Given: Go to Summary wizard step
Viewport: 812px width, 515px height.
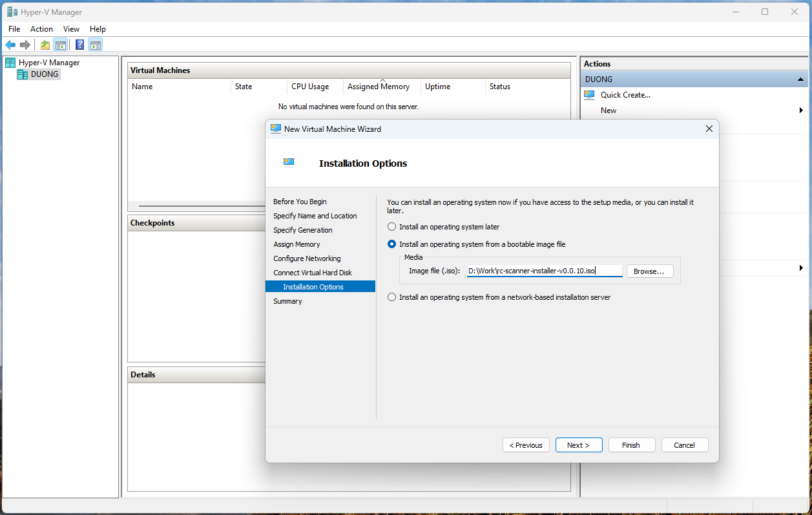Looking at the screenshot, I should pos(287,301).
